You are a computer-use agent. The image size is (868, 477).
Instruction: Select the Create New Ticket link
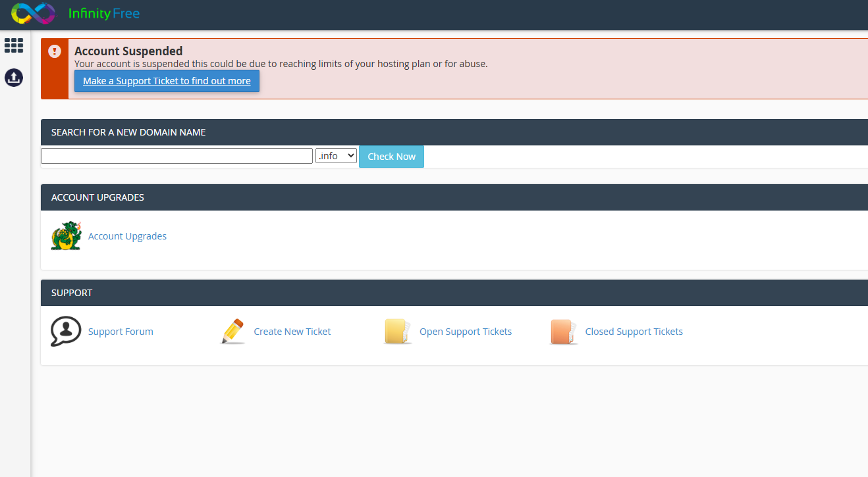click(292, 332)
